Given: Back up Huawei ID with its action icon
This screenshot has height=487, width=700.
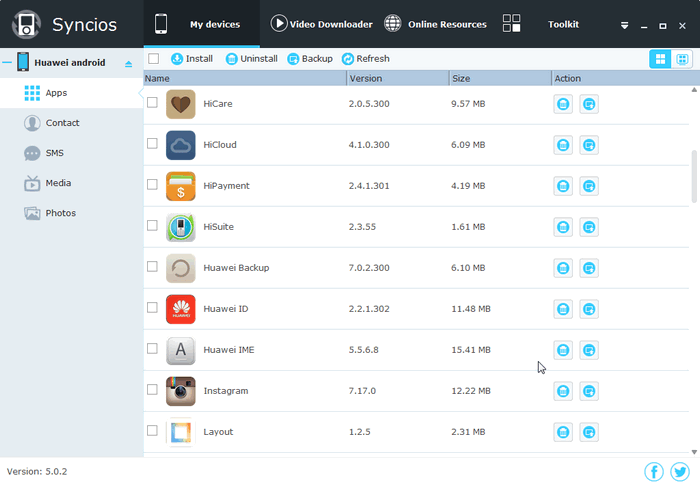Looking at the screenshot, I should click(589, 309).
